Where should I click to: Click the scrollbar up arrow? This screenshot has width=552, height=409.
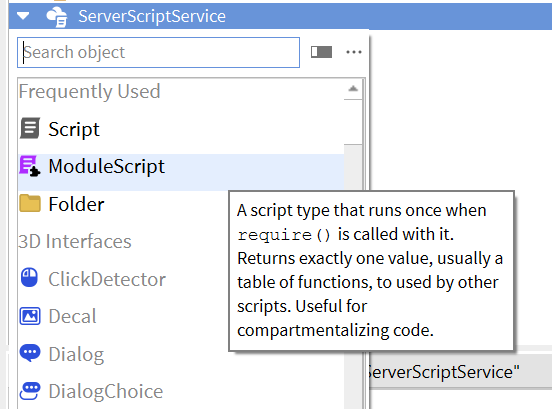point(353,89)
